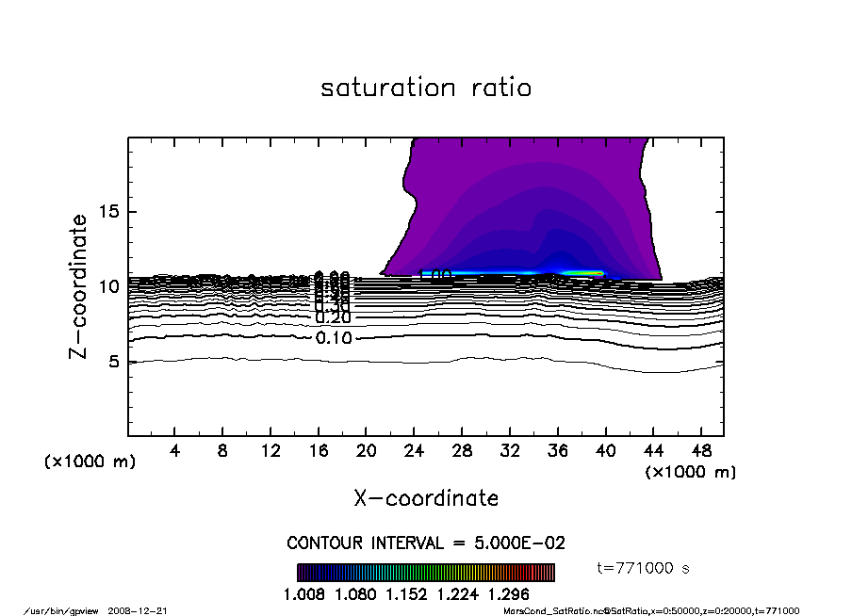Click the x-axis tick label 24
Screen dimensions: 852x616
(414, 451)
